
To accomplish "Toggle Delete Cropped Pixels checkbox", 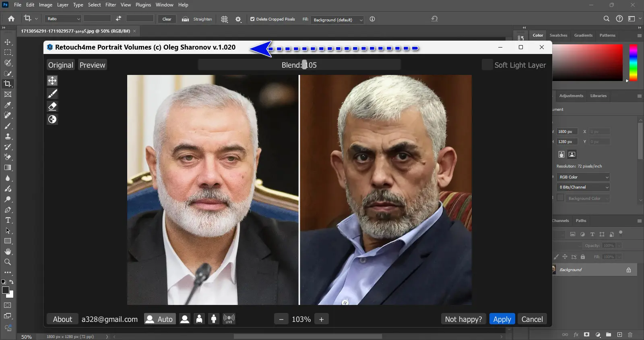I will [x=252, y=19].
